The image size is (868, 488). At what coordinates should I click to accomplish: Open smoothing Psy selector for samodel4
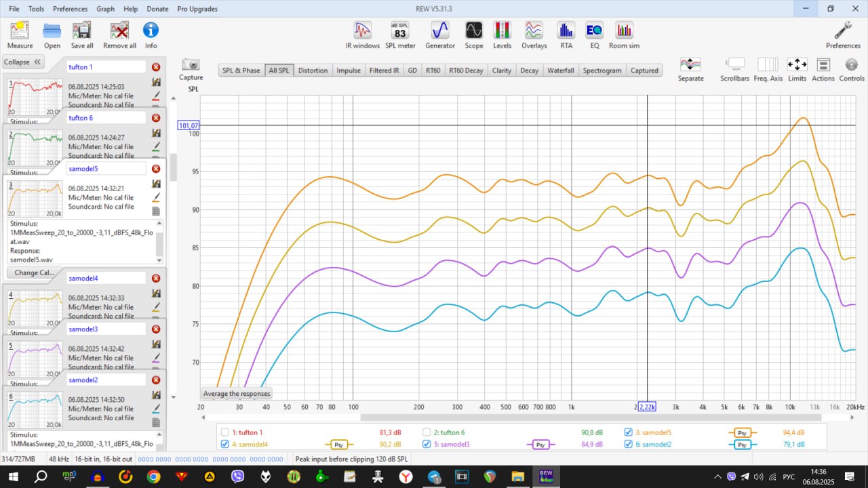(340, 445)
